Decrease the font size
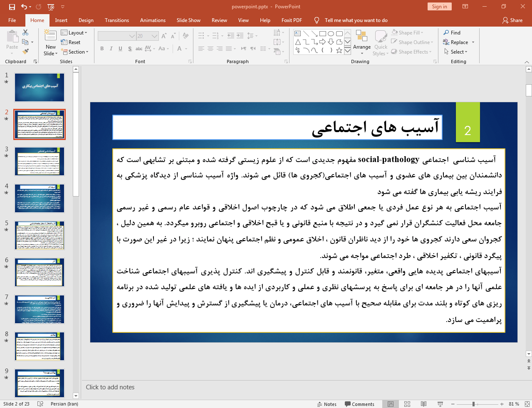The height and width of the screenshot is (408, 532). pyautogui.click(x=173, y=36)
